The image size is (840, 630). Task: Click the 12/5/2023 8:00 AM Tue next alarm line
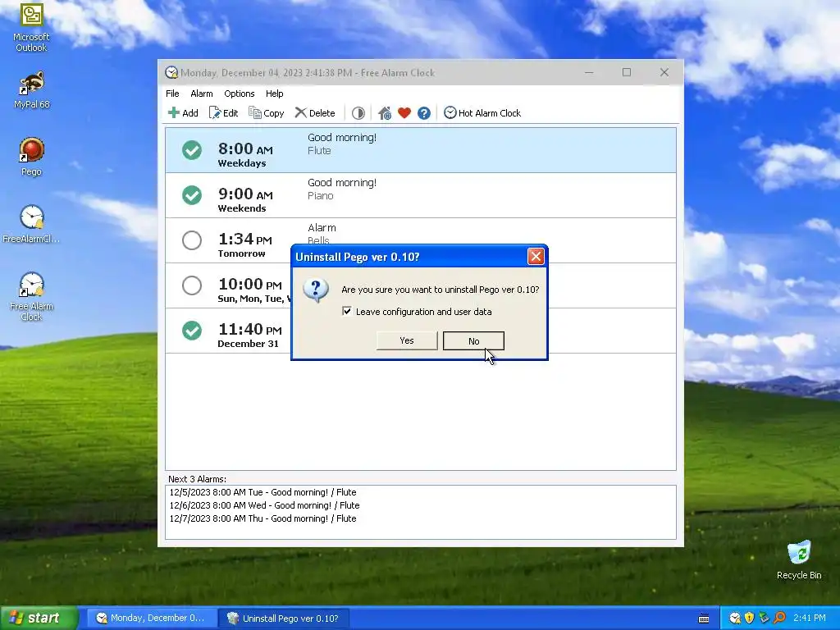262,492
